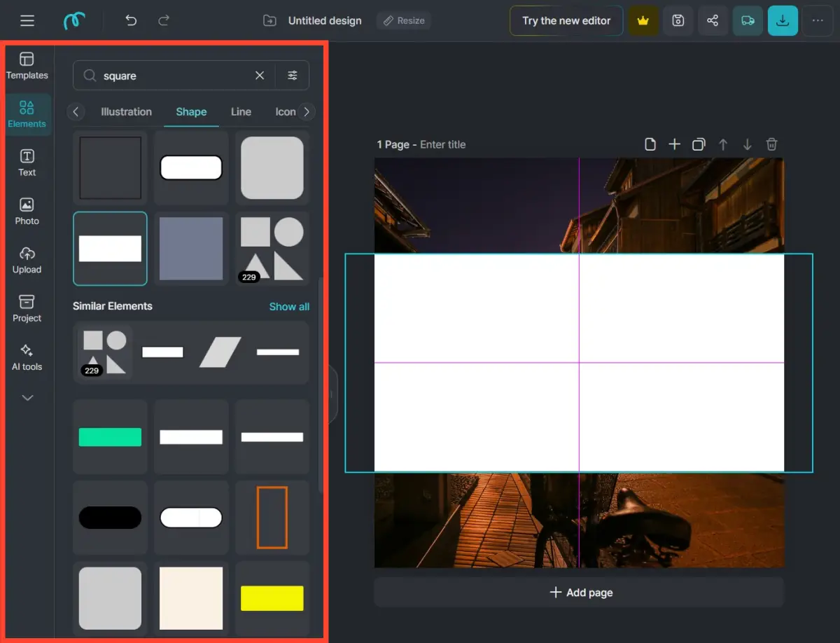Open the hamburger main menu
Viewport: 840px width, 643px height.
[27, 21]
